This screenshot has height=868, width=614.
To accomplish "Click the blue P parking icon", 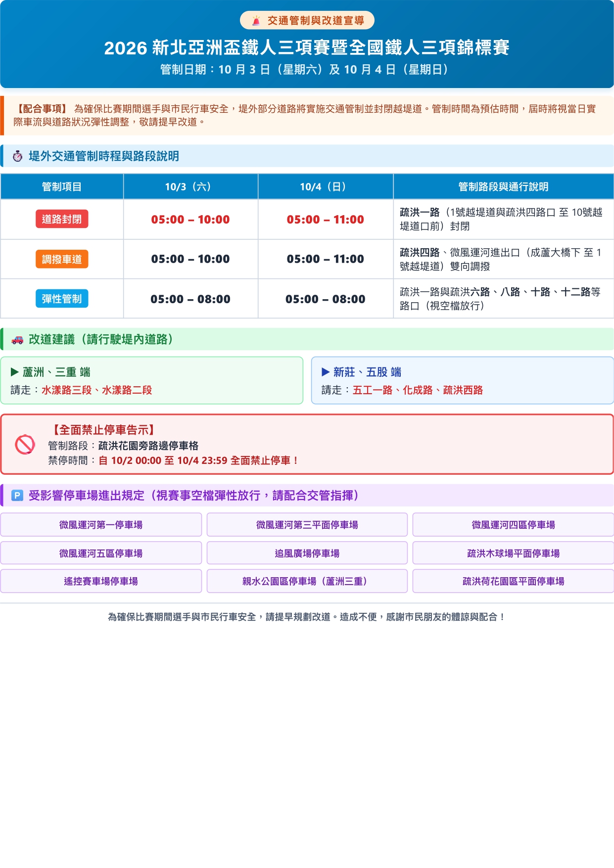I will 17,496.
